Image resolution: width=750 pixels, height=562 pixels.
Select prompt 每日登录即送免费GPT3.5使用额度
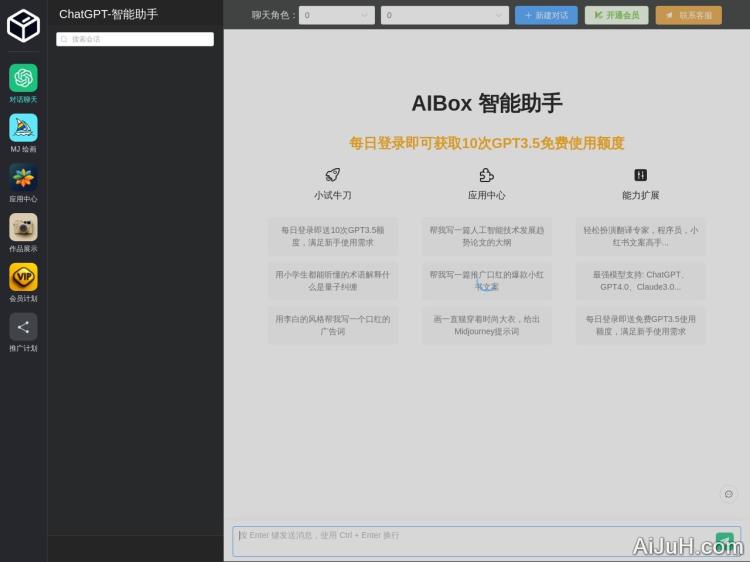click(x=640, y=325)
